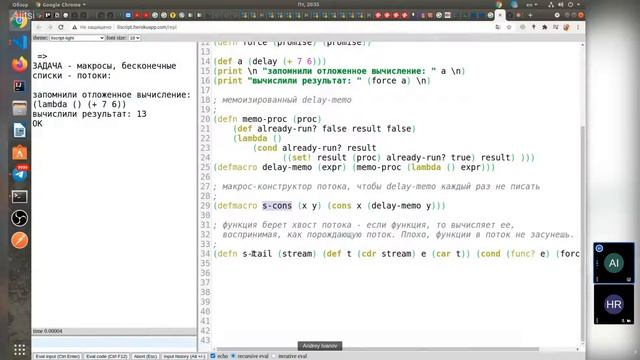Image resolution: width=640 pixels, height=360 pixels.
Task: Click delay-memo in the line 25 defmacro
Action: (287, 167)
